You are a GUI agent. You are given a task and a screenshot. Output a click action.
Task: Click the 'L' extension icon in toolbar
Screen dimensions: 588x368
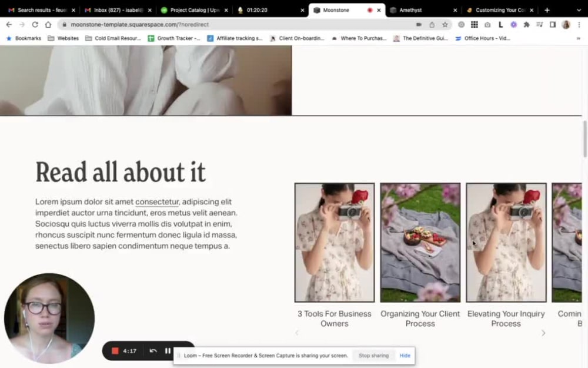click(x=500, y=25)
